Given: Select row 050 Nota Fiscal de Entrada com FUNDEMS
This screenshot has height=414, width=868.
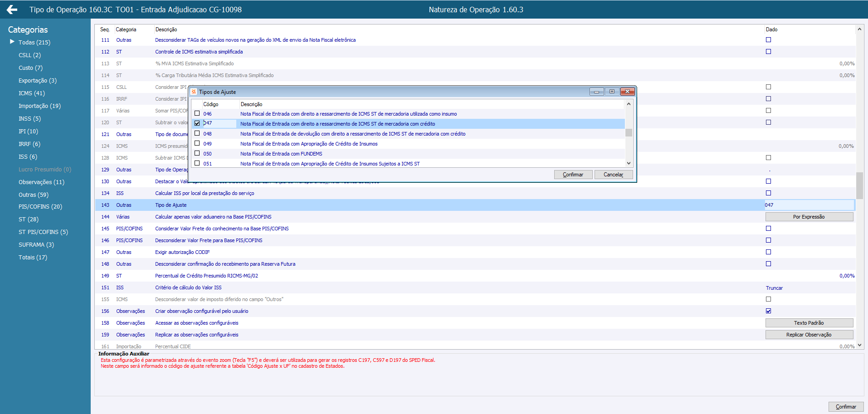Looking at the screenshot, I should click(x=408, y=154).
